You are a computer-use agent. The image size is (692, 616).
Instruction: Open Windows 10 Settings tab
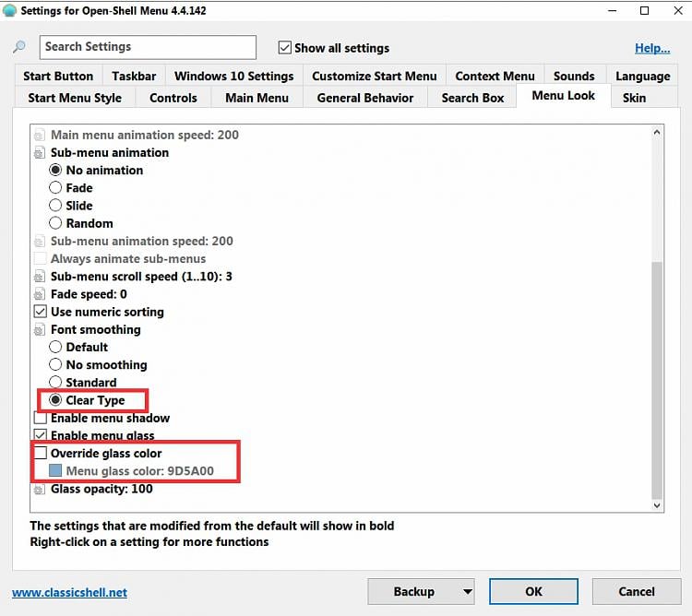[234, 76]
